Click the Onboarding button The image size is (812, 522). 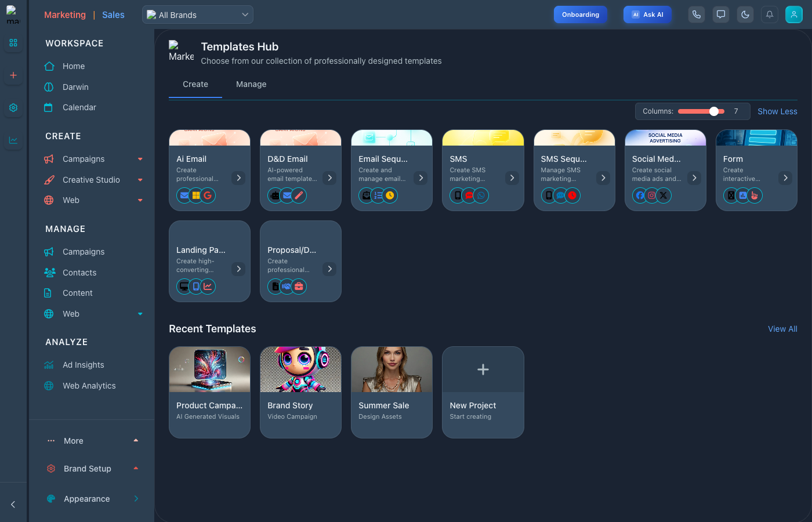(x=581, y=14)
